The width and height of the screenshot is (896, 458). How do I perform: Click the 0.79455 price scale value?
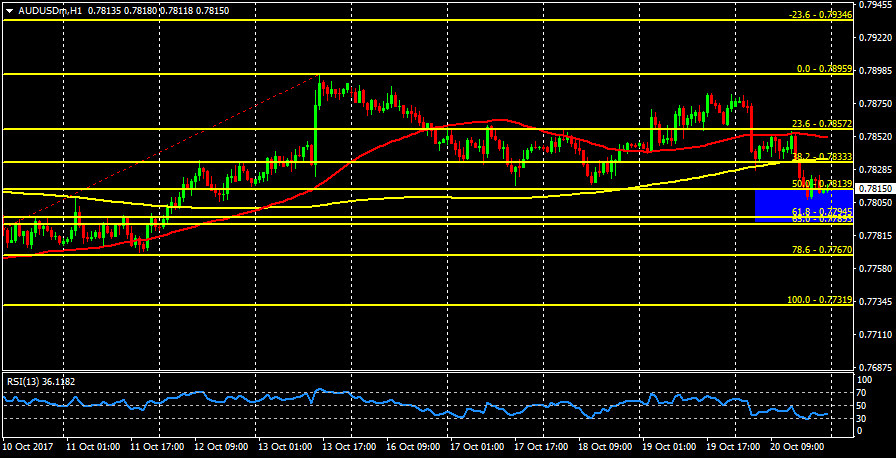pos(875,5)
